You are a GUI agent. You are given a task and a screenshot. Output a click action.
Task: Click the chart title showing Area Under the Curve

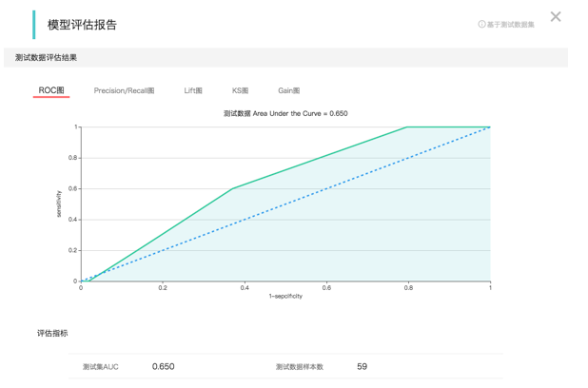pyautogui.click(x=285, y=113)
